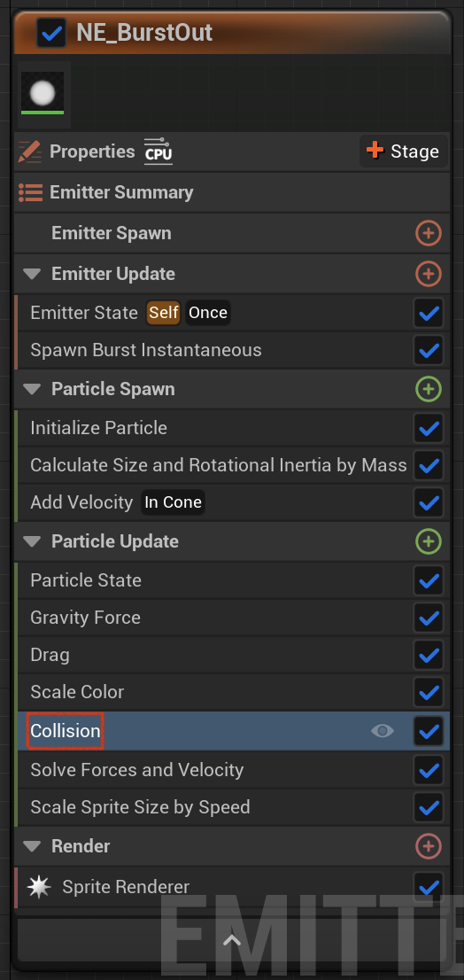The width and height of the screenshot is (464, 980).
Task: Click the Particle Spawn plus icon
Action: (429, 389)
